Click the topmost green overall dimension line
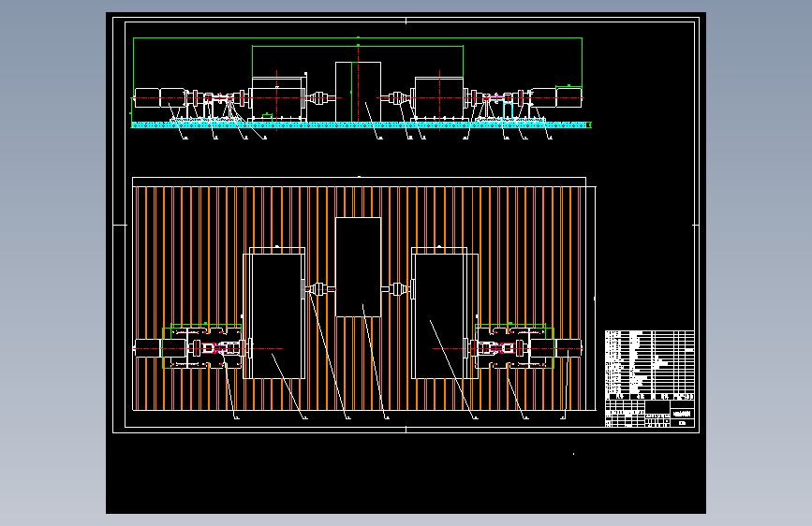Image resolution: width=812 pixels, height=526 pixels. [x=358, y=37]
